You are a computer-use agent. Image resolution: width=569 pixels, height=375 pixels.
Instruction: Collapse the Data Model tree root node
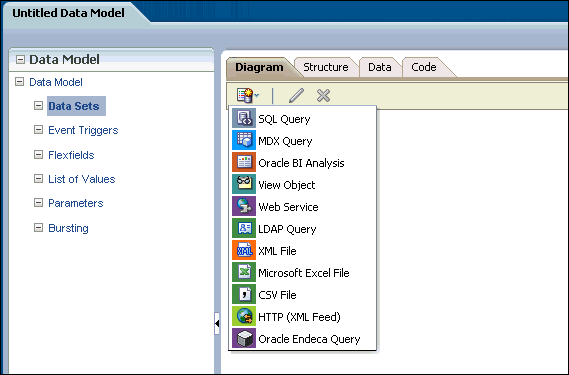click(x=19, y=81)
